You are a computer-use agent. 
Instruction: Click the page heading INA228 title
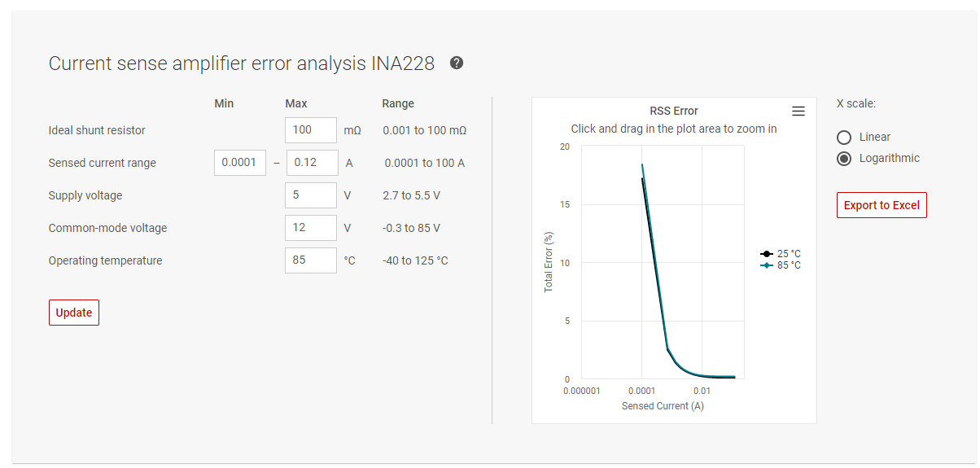pos(242,63)
